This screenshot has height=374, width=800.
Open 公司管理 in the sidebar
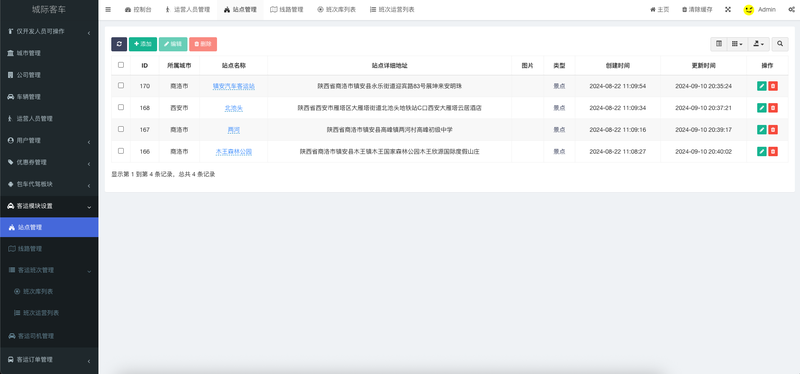tap(49, 75)
